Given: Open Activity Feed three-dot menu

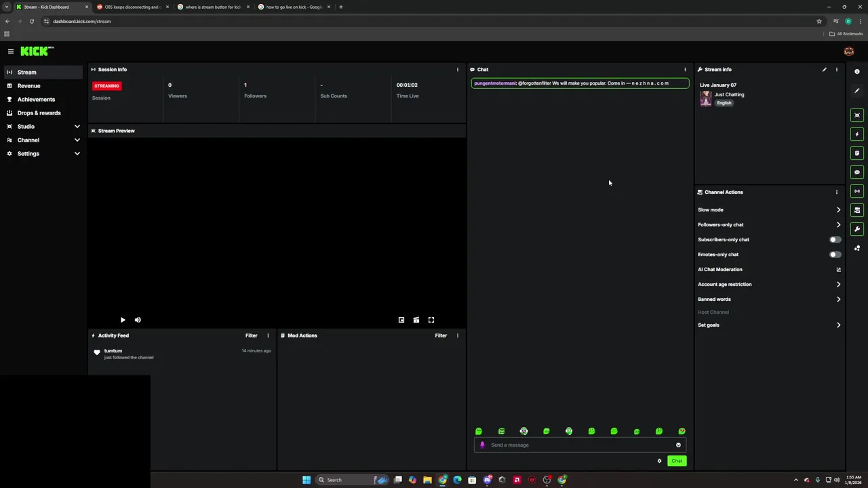Looking at the screenshot, I should pos(268,335).
